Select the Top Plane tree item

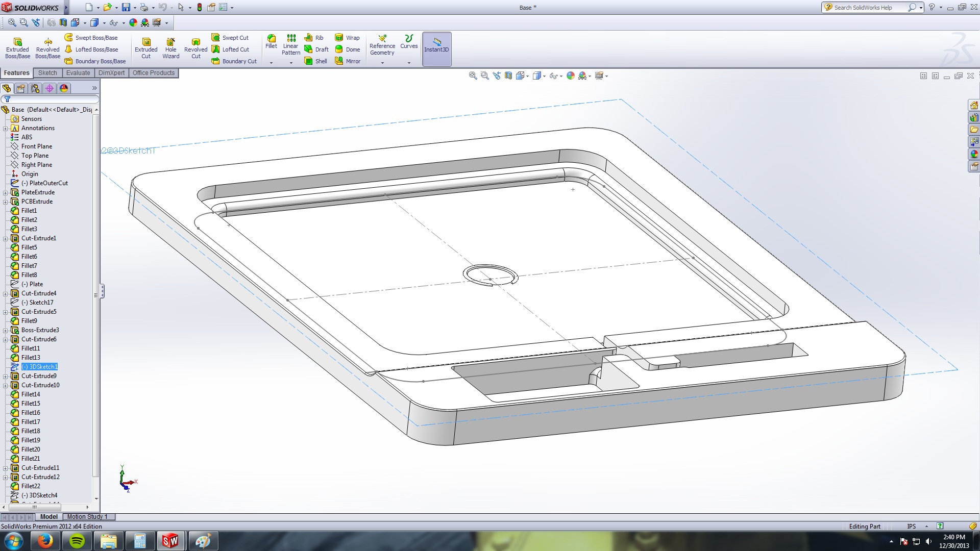coord(35,156)
